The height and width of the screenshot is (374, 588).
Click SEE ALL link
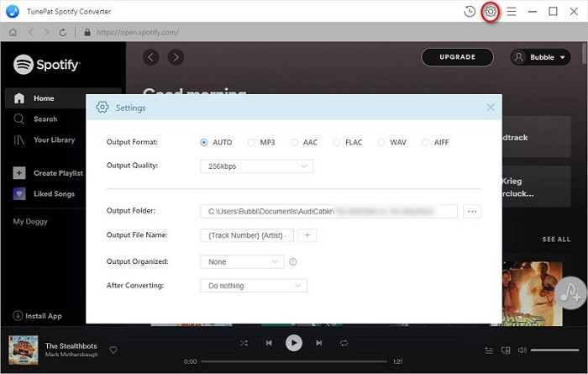(x=556, y=239)
